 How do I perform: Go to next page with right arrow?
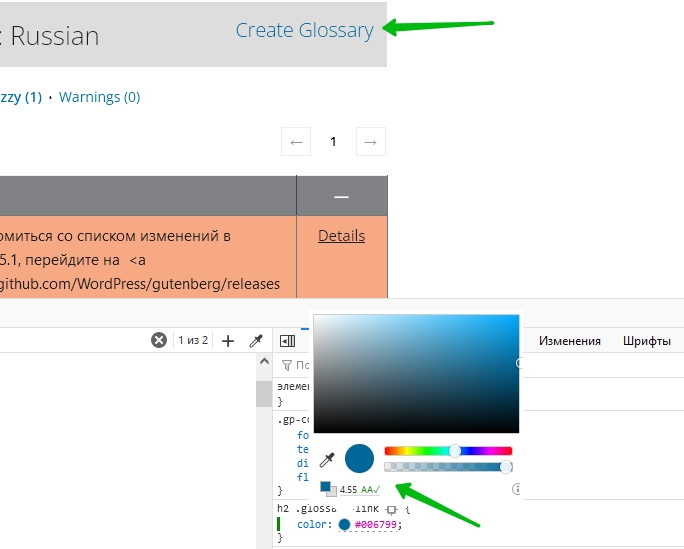[x=370, y=142]
